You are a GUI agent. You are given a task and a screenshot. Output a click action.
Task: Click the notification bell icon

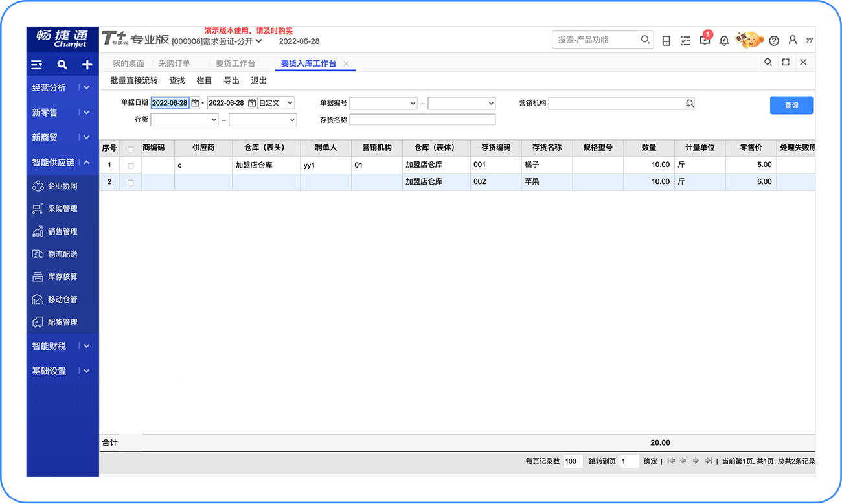click(724, 41)
